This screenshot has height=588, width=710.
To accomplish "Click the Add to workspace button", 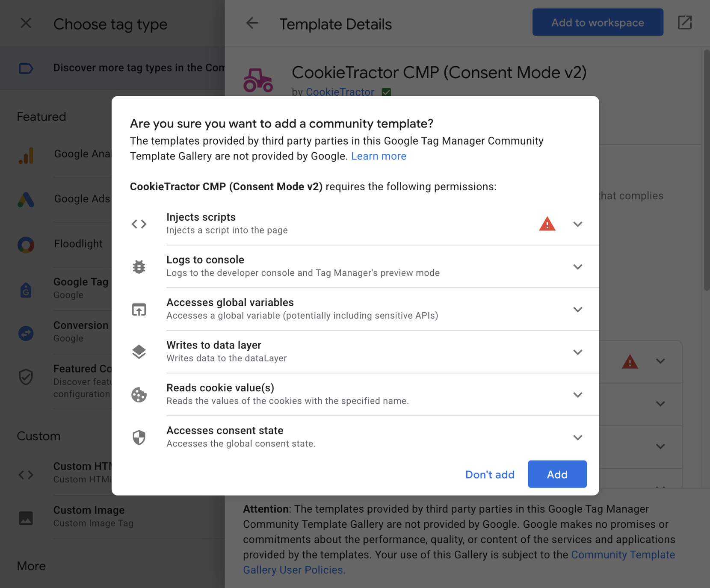I will (598, 23).
